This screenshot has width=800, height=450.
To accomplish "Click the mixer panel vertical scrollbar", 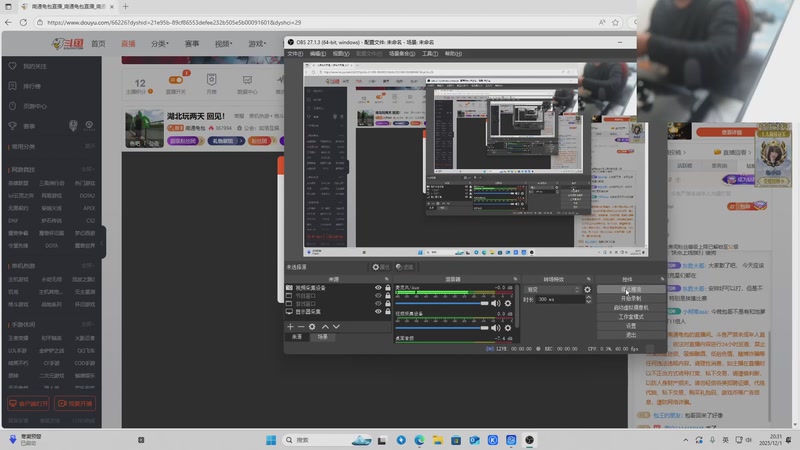I will pyautogui.click(x=517, y=306).
